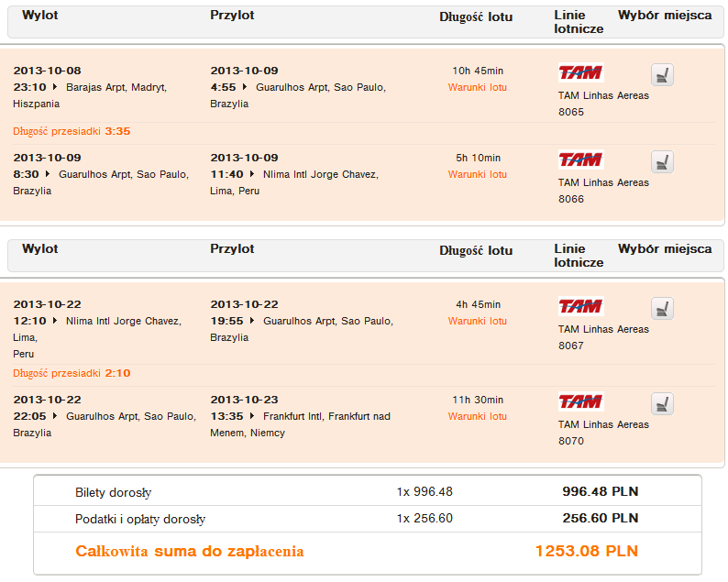
Task: Click TAM logo for Sao Paulo–Lima flight
Action: pos(580,160)
